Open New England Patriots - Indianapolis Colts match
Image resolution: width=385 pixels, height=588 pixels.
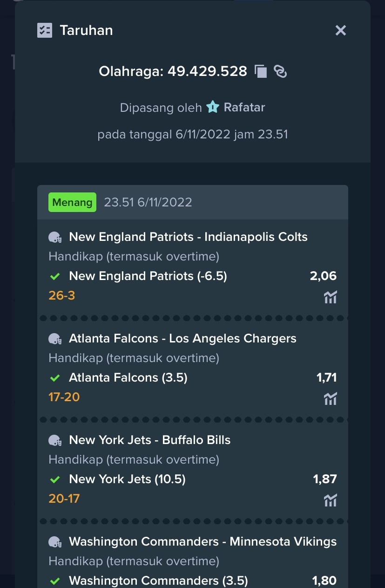coord(188,237)
